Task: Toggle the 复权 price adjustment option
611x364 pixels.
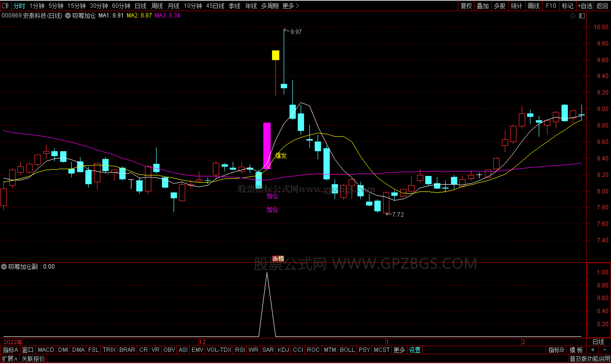Action: click(x=466, y=6)
